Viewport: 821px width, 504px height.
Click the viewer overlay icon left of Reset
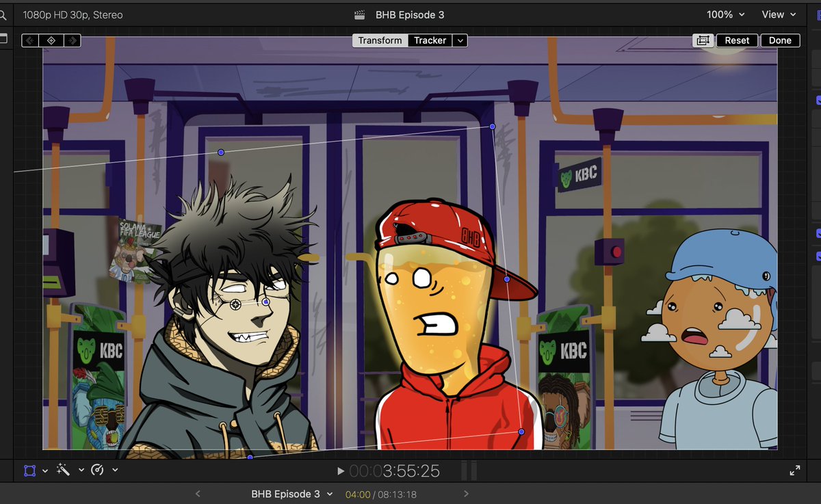coord(703,40)
